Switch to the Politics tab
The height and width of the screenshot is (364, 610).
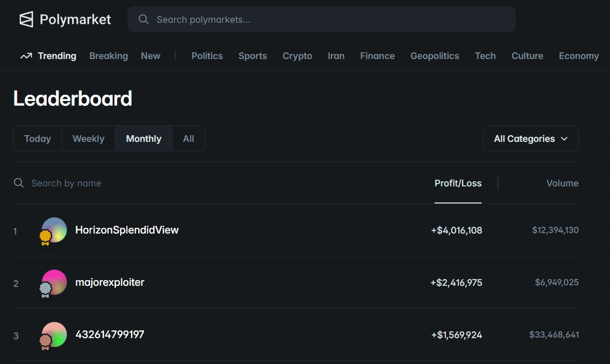point(207,55)
